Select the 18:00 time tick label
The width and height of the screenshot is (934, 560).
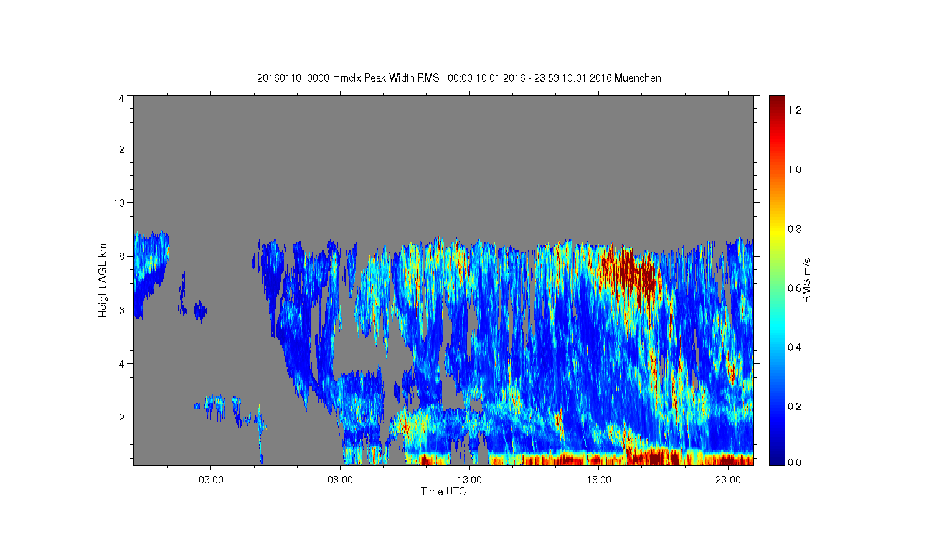(599, 480)
